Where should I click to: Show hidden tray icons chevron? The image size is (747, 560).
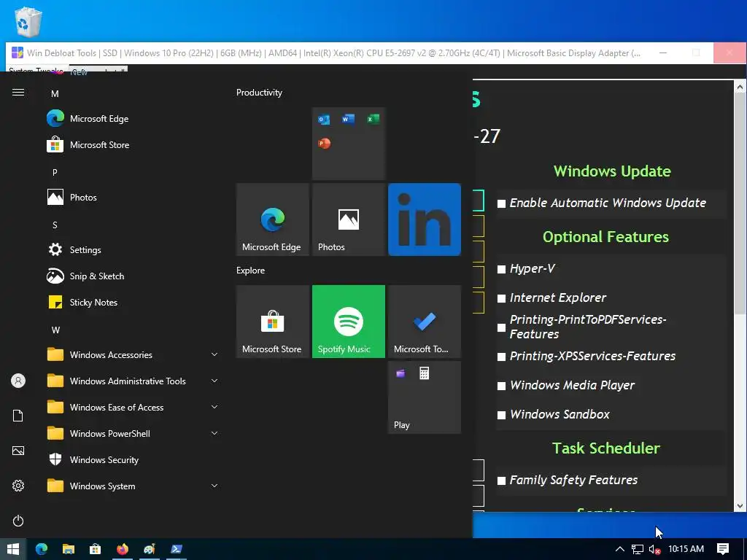[619, 549]
